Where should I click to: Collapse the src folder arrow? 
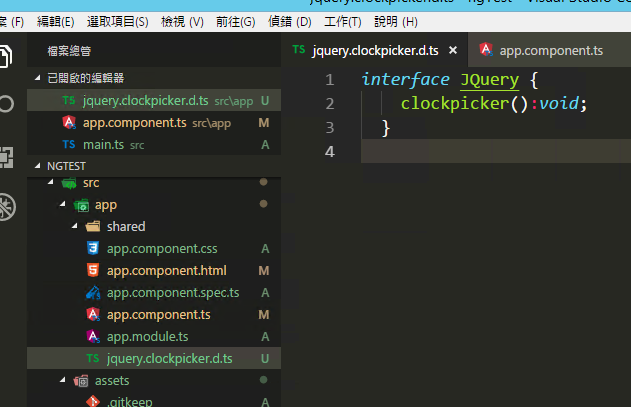pos(50,182)
